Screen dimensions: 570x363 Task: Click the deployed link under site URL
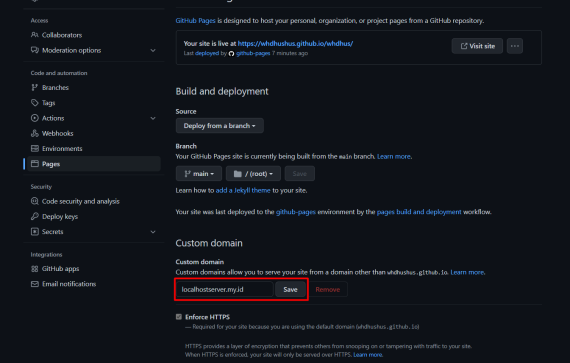[x=207, y=53]
